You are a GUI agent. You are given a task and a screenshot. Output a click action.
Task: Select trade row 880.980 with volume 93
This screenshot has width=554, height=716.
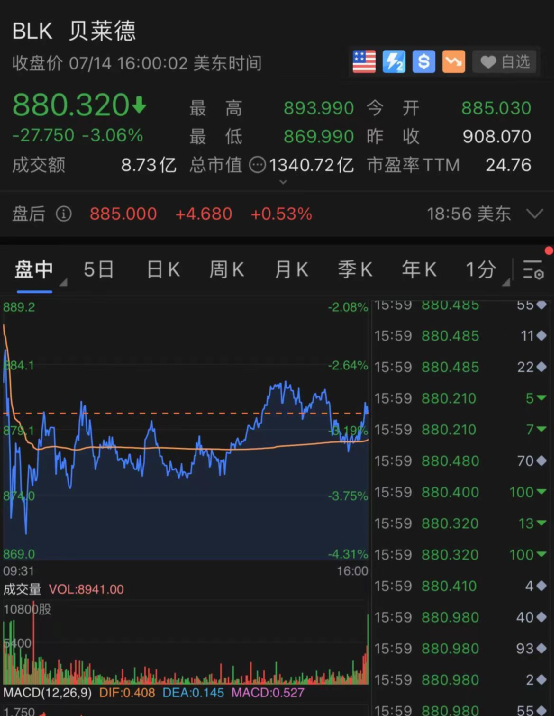pyautogui.click(x=461, y=648)
